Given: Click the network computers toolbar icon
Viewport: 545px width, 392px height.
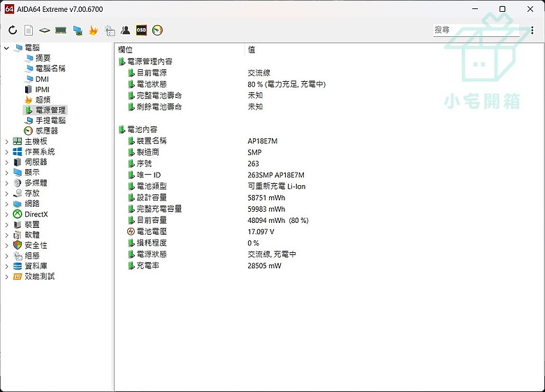Looking at the screenshot, I should tap(78, 31).
